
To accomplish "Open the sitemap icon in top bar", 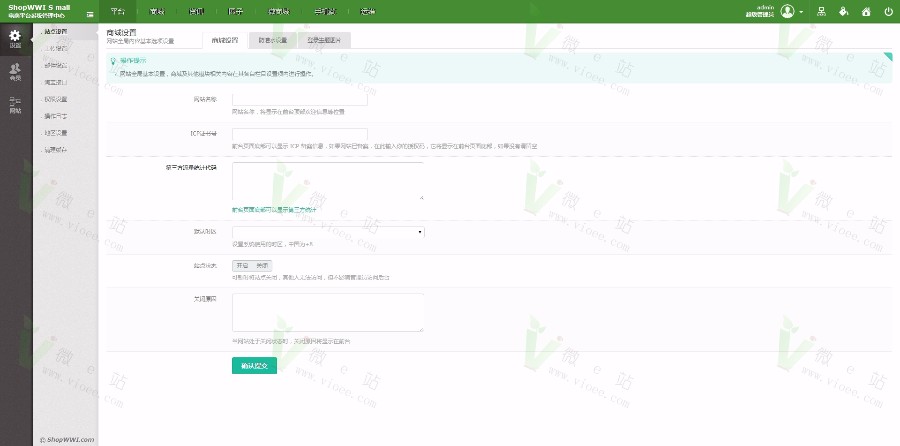I will [821, 11].
